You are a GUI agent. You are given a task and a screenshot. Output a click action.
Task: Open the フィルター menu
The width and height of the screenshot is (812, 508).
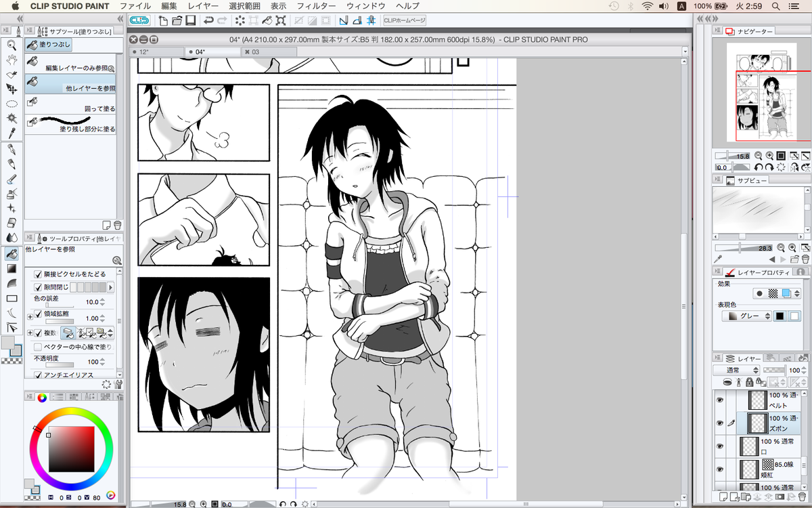317,5
